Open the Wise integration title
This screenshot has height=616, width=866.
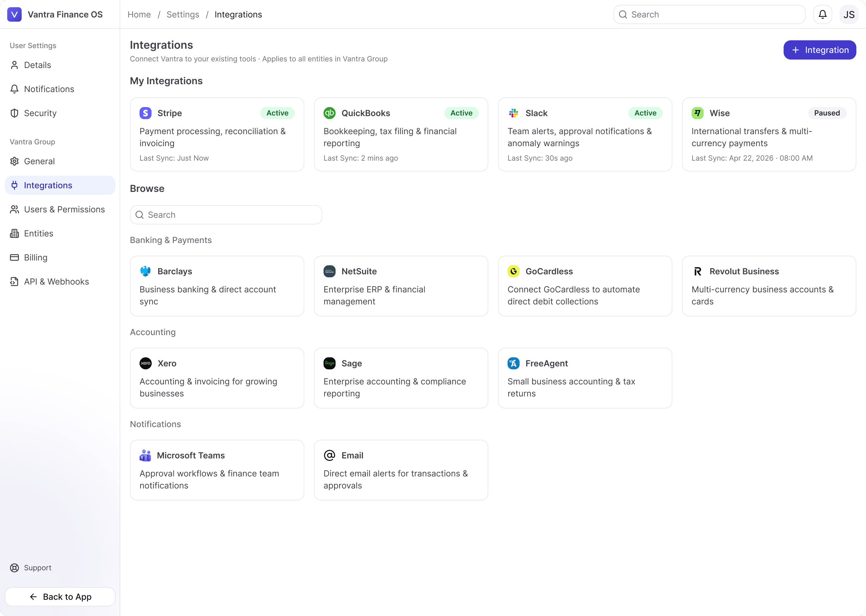click(719, 113)
